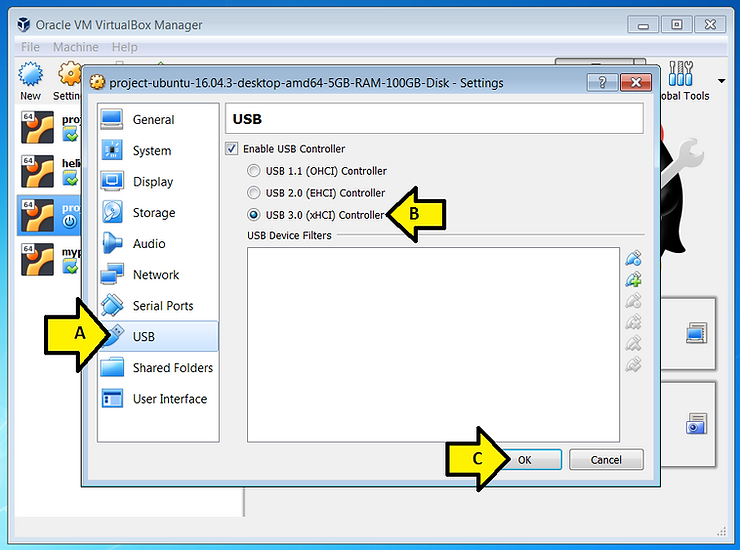The height and width of the screenshot is (550, 740).
Task: Open the File menu
Action: click(x=30, y=47)
